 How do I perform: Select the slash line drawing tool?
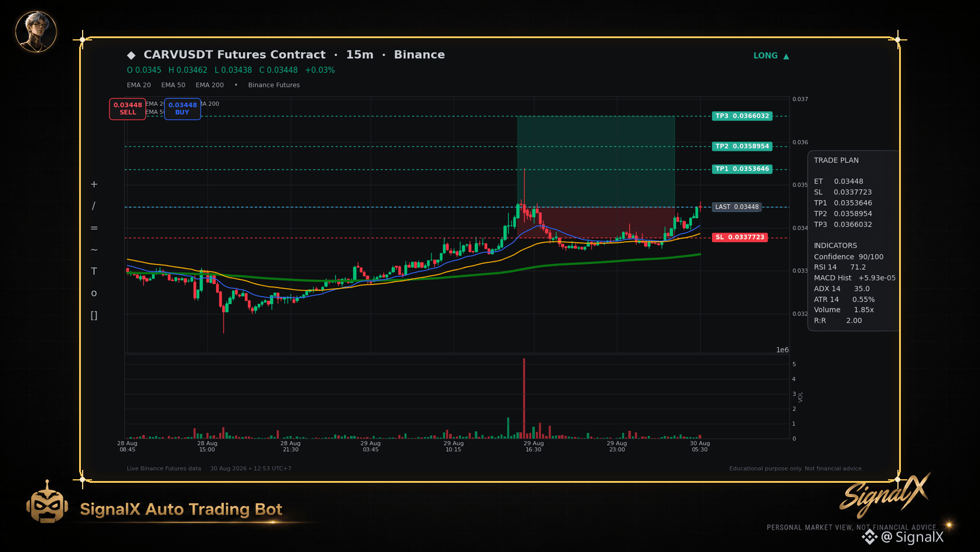coord(94,206)
